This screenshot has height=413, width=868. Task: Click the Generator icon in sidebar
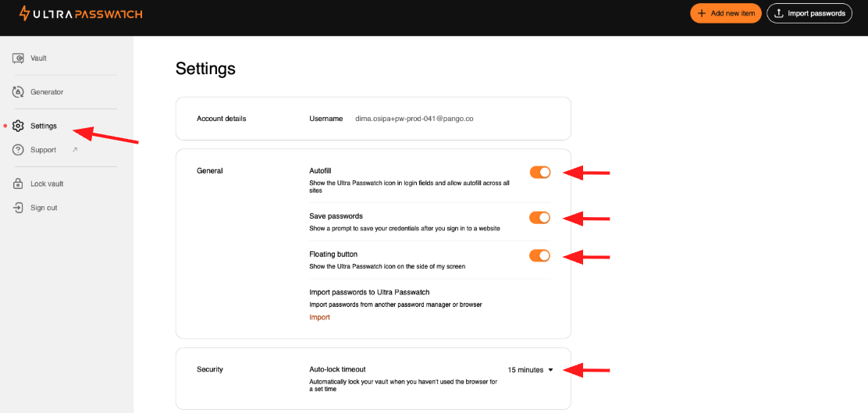coord(18,92)
